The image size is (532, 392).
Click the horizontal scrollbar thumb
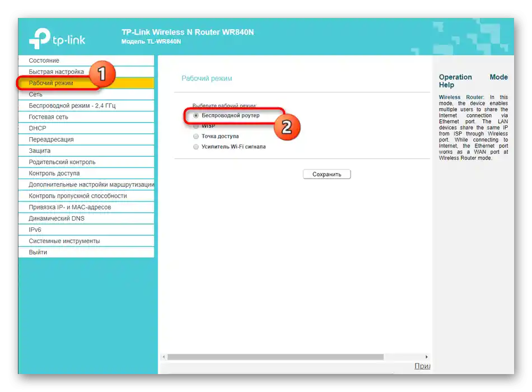click(x=276, y=357)
